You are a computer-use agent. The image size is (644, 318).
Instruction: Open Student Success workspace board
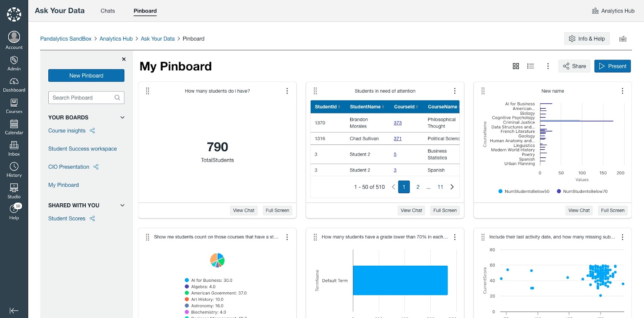pyautogui.click(x=83, y=149)
